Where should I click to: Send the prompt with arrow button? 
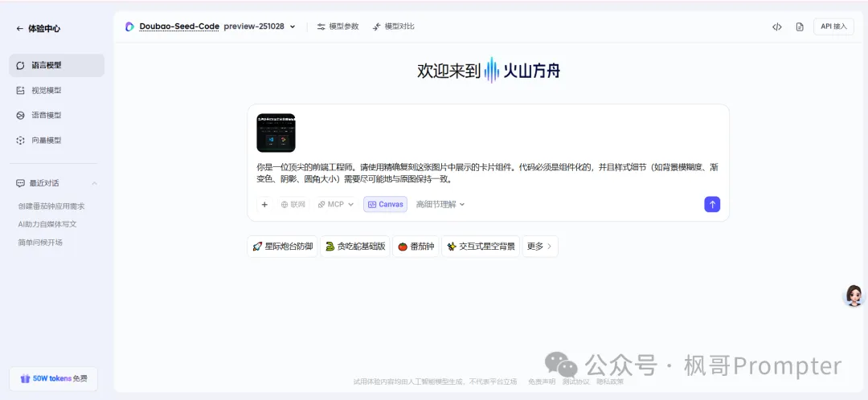click(x=712, y=204)
